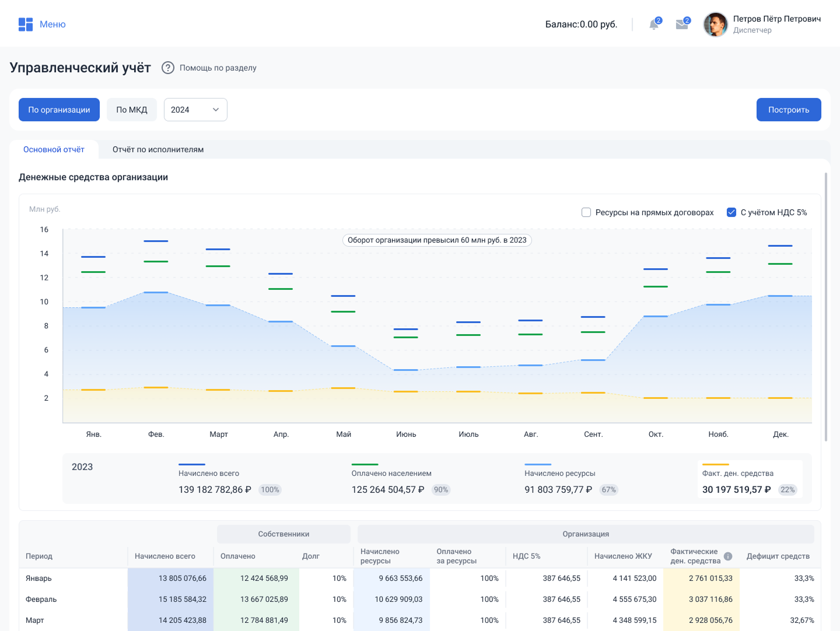Screen dimensions: 840x631
Task: Open the notifications bell icon
Action: point(654,24)
